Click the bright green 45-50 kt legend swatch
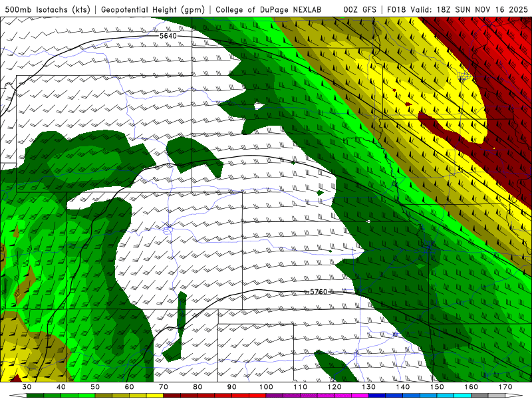532x399 pixels. pyautogui.click(x=86, y=396)
